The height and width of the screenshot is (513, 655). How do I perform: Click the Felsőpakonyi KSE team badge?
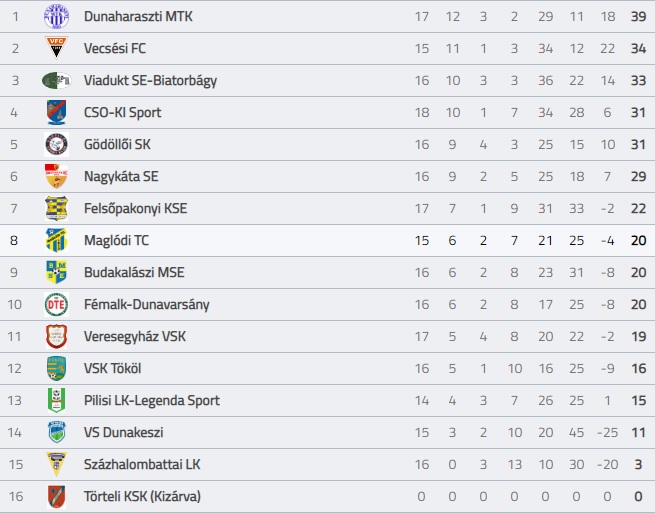pos(56,208)
